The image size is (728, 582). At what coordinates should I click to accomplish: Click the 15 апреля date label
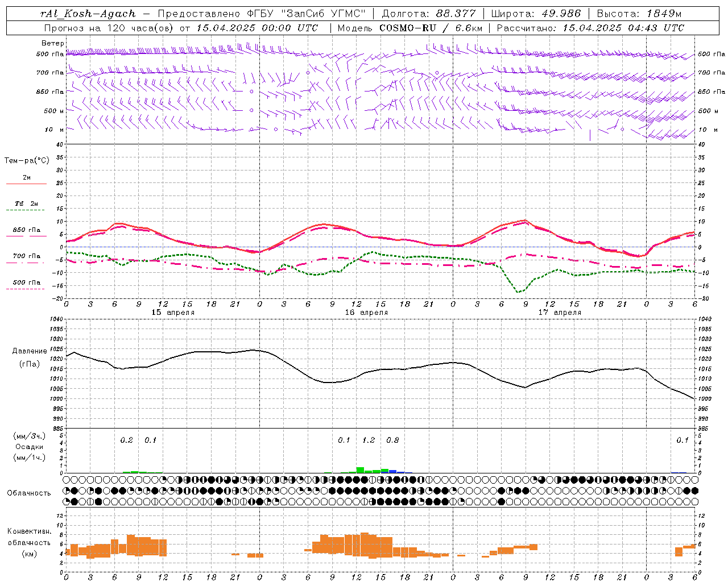click(173, 313)
